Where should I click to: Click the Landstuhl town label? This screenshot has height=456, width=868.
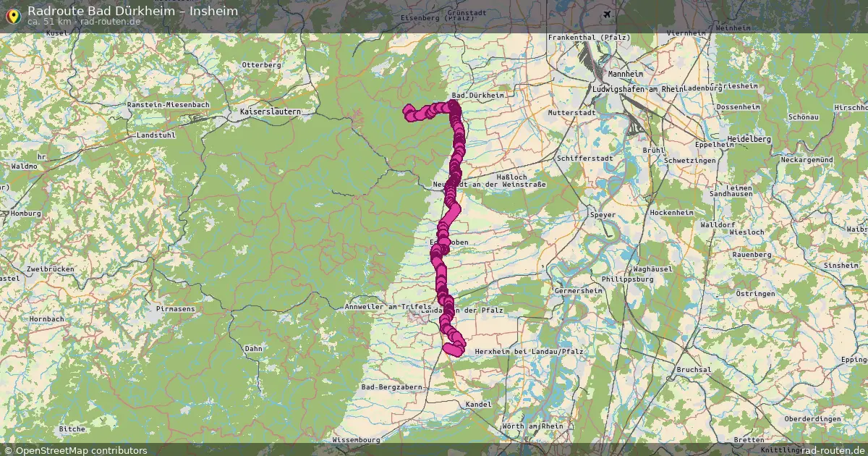(x=156, y=135)
